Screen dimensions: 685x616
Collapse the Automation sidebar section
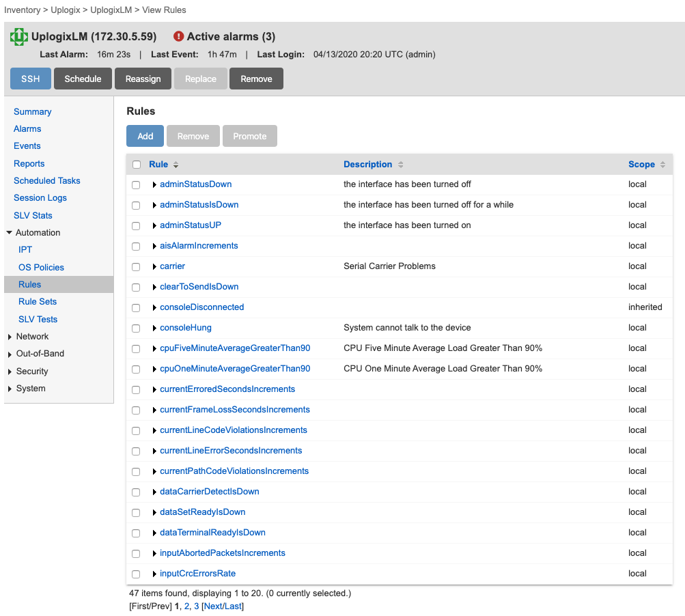pos(9,232)
